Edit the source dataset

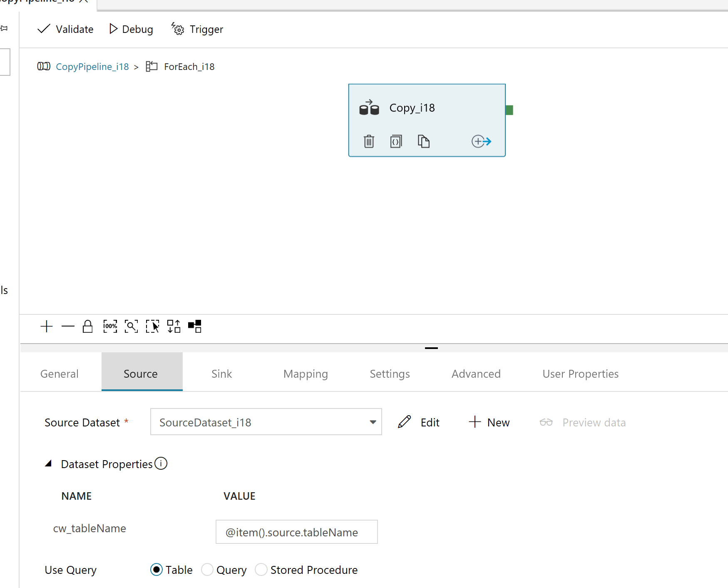click(418, 422)
